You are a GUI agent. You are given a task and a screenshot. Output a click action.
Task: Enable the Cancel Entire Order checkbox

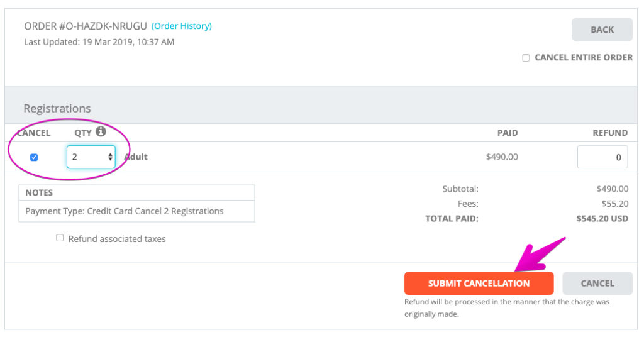pyautogui.click(x=526, y=58)
